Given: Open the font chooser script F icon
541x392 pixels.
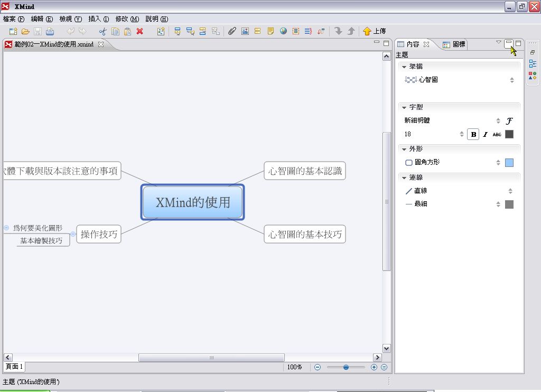Looking at the screenshot, I should point(509,121).
